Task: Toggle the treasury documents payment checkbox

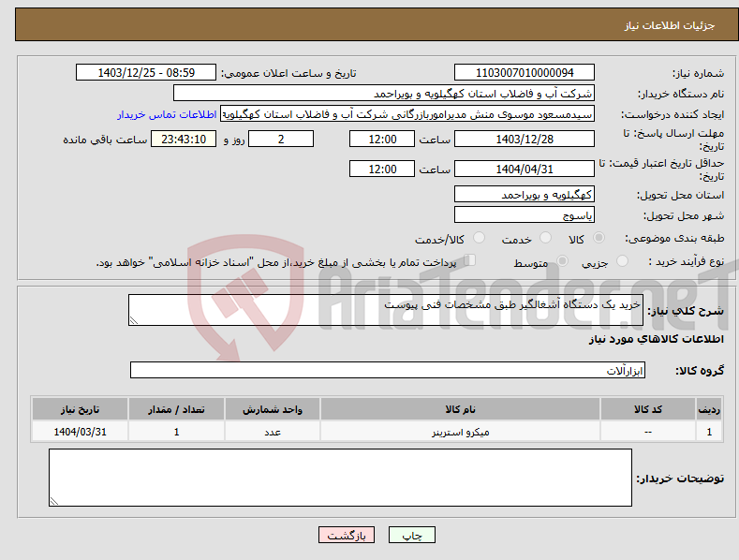Action: [x=470, y=260]
